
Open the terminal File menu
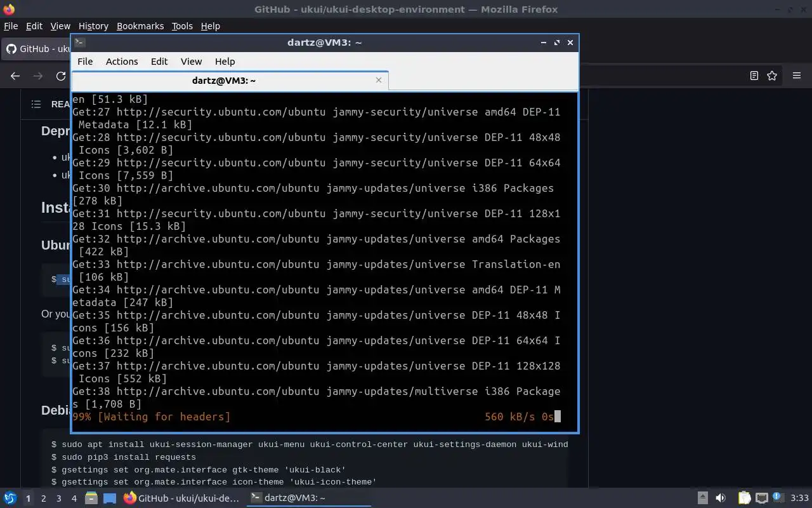coord(85,62)
